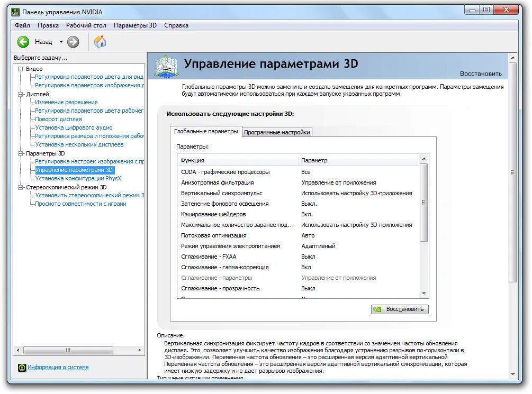Click the Восстановить button with NVIDIA logo

400,309
